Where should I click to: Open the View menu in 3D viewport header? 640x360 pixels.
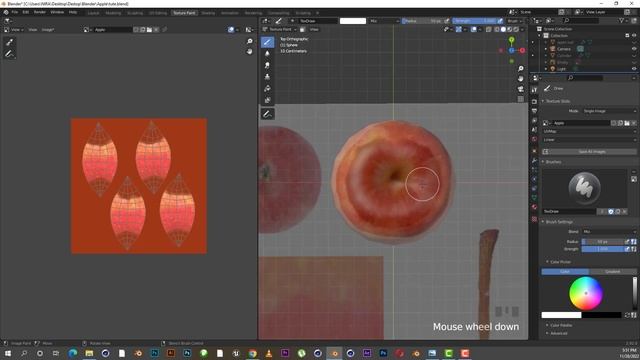coord(314,29)
